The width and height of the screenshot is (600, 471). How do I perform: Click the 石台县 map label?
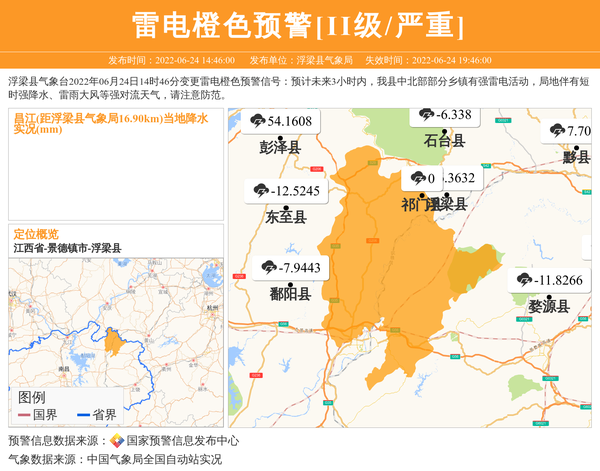[x=445, y=141]
